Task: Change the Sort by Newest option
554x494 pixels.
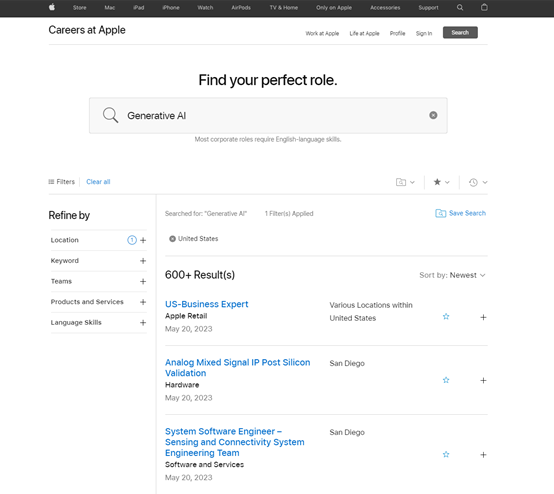Action: (x=452, y=275)
